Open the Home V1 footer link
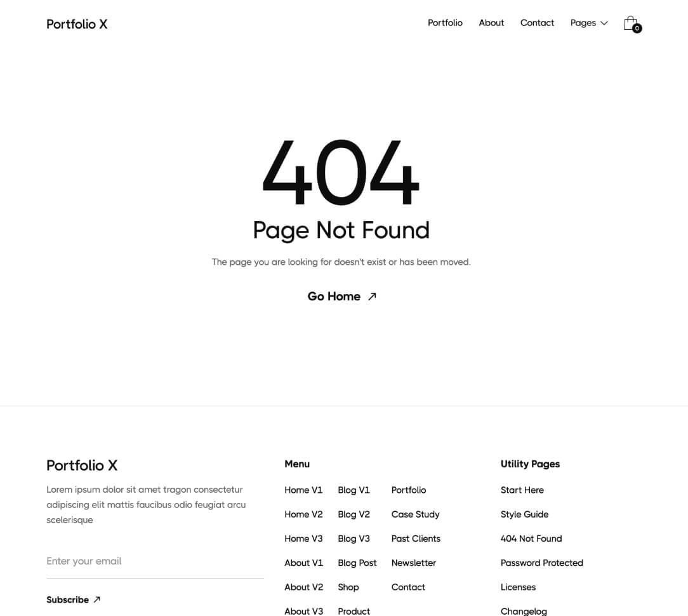The height and width of the screenshot is (616, 688). click(303, 490)
